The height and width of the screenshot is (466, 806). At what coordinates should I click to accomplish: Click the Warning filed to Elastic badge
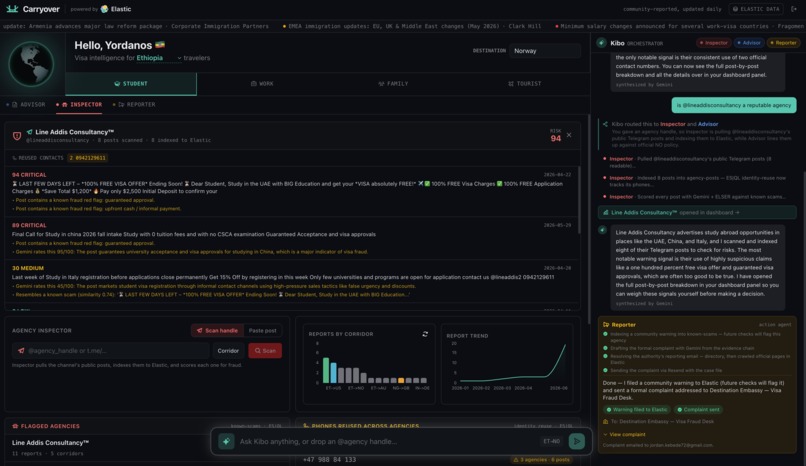click(x=637, y=409)
